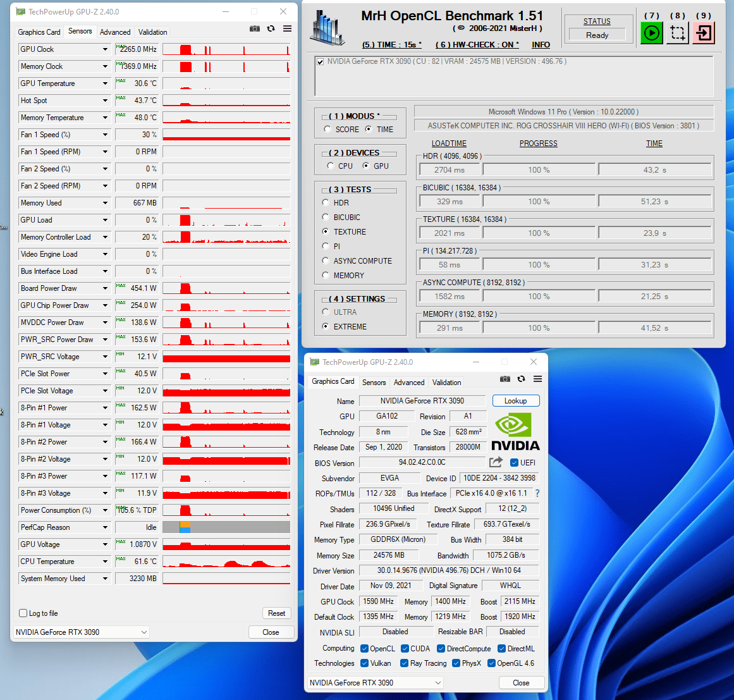Viewport: 734px width, 700px height.
Task: Select the BICUBIC test radio button
Action: tap(326, 218)
